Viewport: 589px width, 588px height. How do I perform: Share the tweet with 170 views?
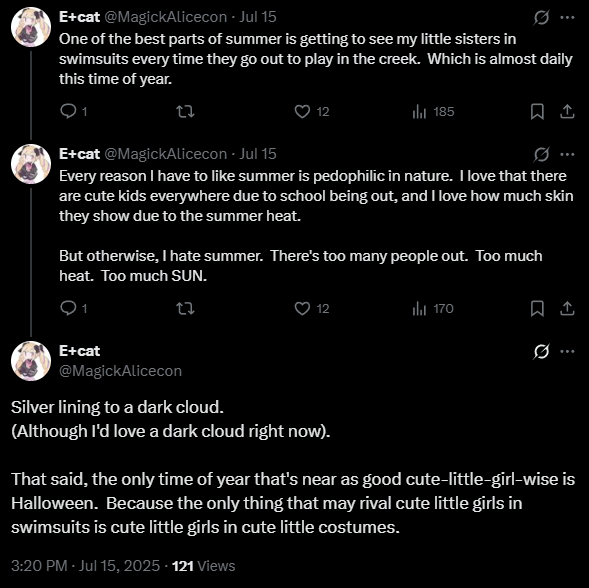(567, 308)
